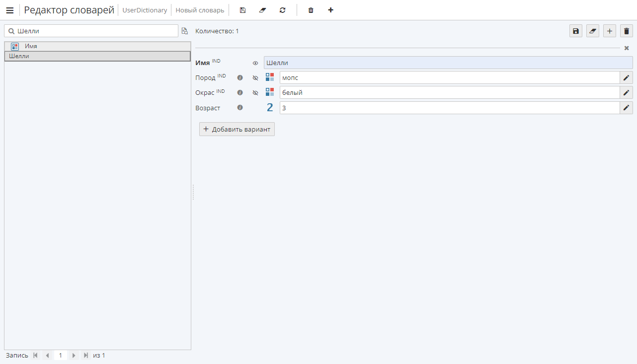Save dictionary using top toolbar floppy icon
Image resolution: width=637 pixels, height=364 pixels.
point(242,10)
